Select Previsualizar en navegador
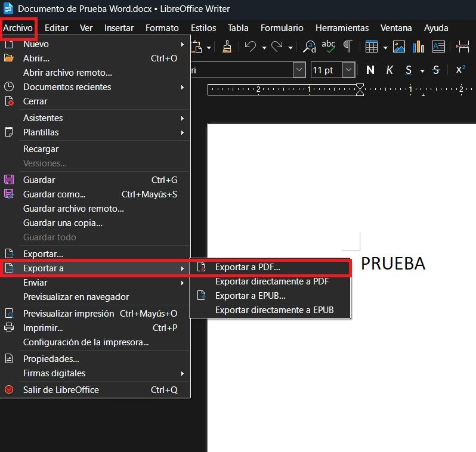476x452 pixels. 95,297
